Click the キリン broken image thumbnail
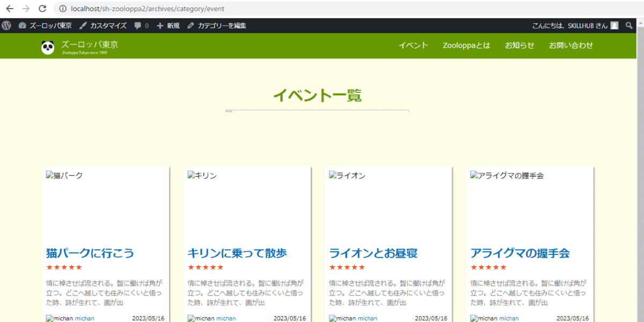 tap(202, 175)
